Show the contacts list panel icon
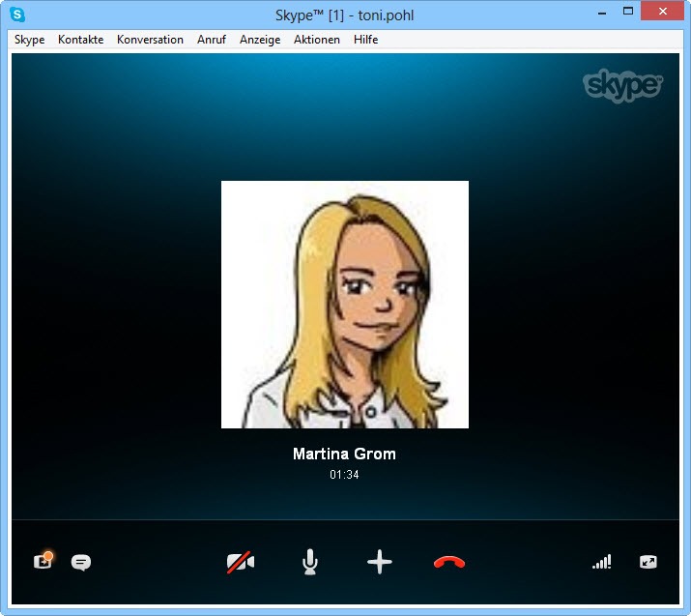Image resolution: width=691 pixels, height=616 pixels. pyautogui.click(x=43, y=561)
